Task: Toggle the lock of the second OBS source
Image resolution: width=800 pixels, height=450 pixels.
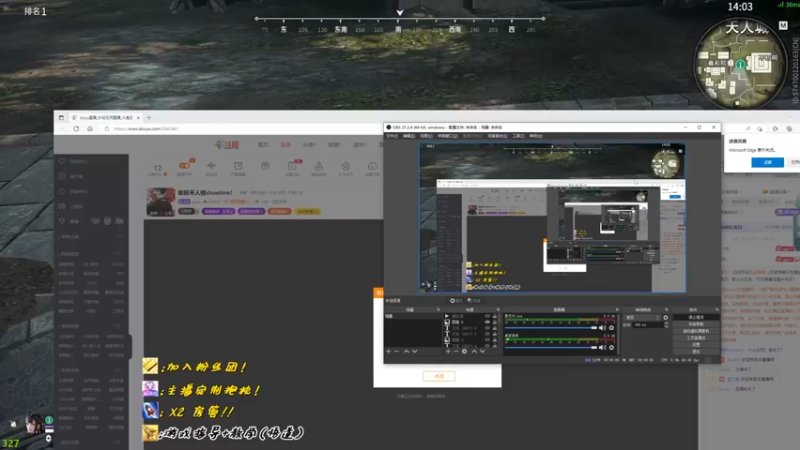Action: [494, 322]
